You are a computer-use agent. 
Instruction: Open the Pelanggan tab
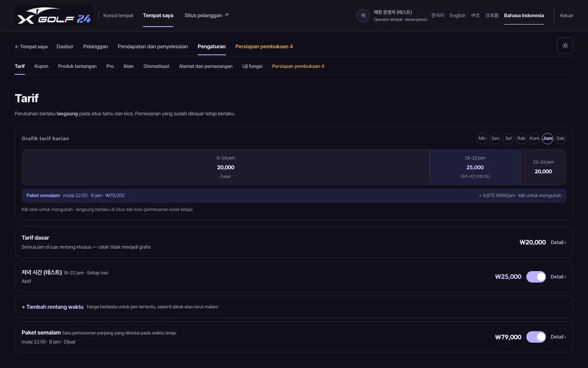(96, 47)
